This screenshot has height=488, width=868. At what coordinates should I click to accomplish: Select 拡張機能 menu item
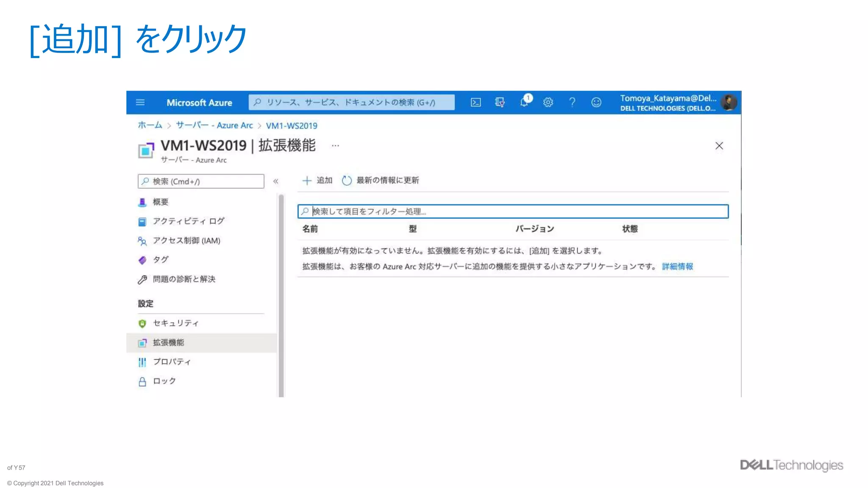point(201,343)
